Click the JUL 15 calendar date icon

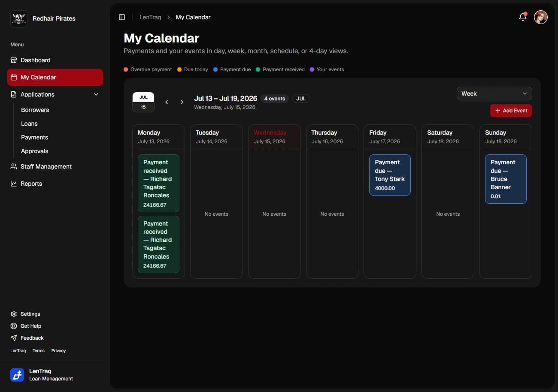pyautogui.click(x=143, y=102)
